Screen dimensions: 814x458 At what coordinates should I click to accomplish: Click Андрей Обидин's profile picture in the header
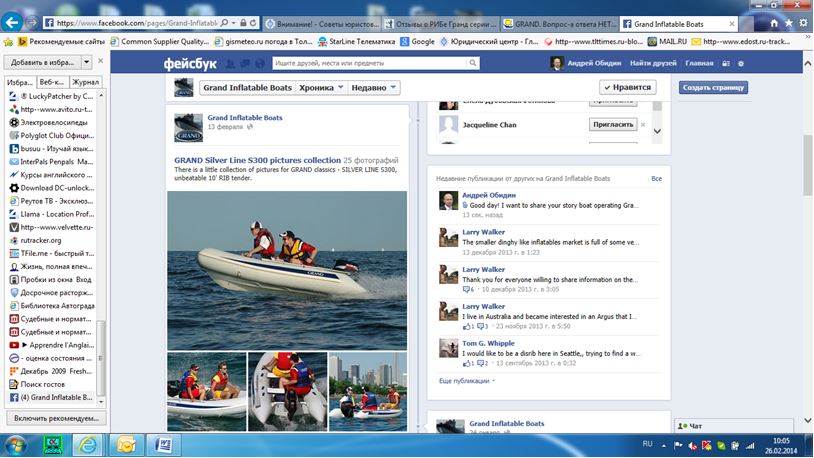pyautogui.click(x=557, y=63)
